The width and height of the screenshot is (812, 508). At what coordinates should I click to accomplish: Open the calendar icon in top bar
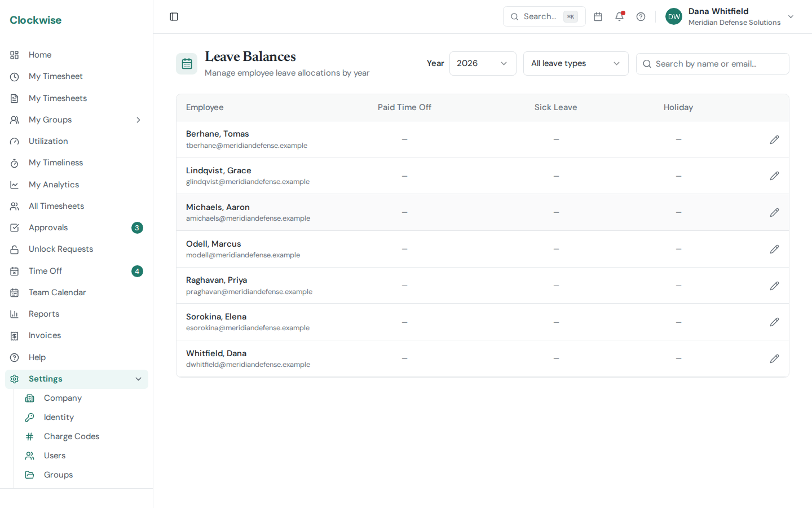(x=598, y=17)
